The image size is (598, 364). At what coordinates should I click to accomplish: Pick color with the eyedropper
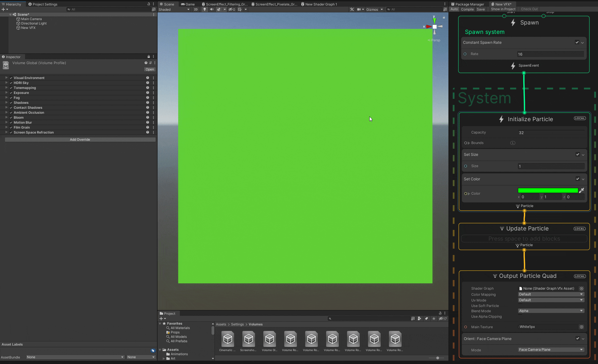[x=581, y=190]
